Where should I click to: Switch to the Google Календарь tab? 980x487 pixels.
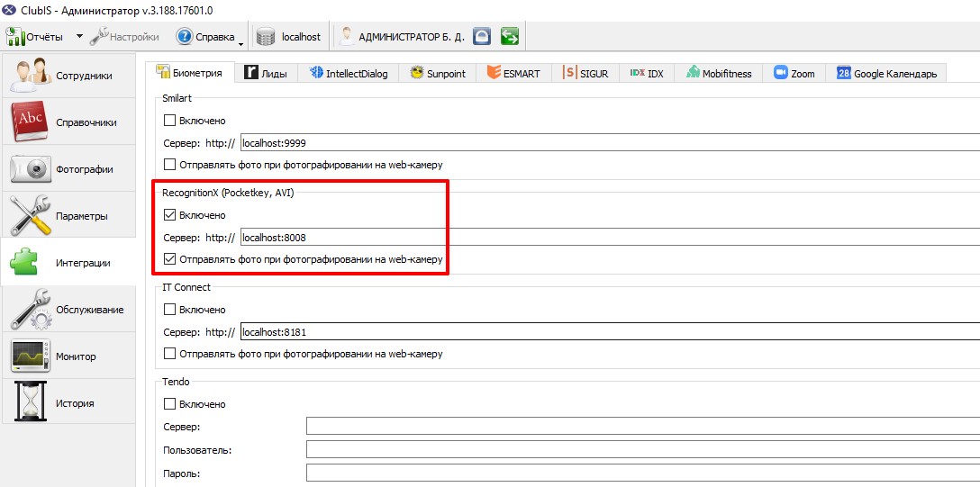coord(886,73)
